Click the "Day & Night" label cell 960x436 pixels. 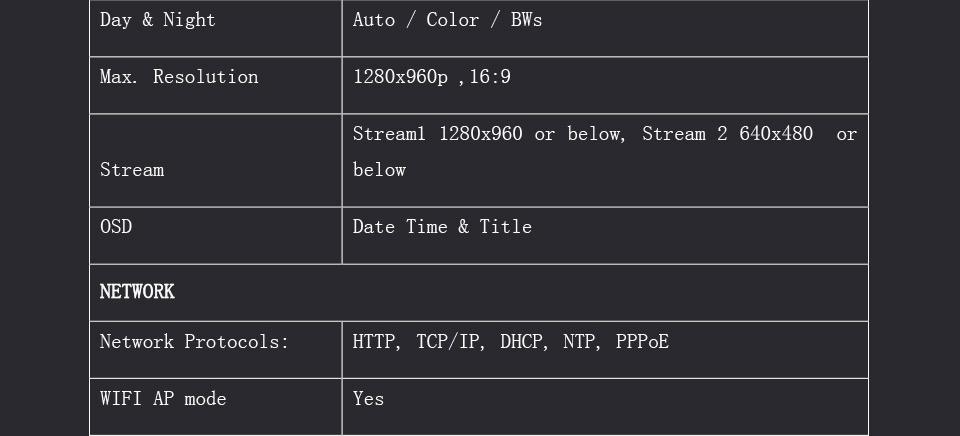(158, 20)
